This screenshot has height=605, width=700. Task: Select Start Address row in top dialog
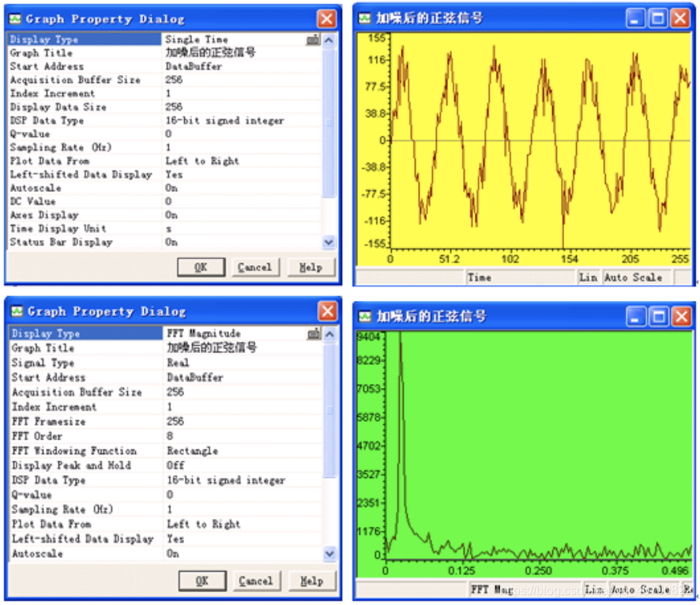coord(165,66)
